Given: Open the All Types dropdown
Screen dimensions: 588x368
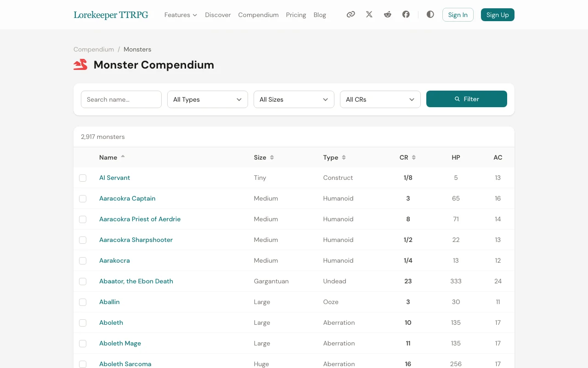Looking at the screenshot, I should point(208,99).
